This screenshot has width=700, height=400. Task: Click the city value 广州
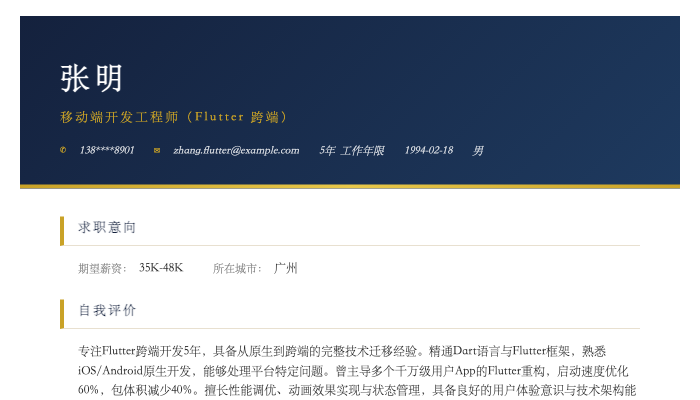tap(285, 268)
